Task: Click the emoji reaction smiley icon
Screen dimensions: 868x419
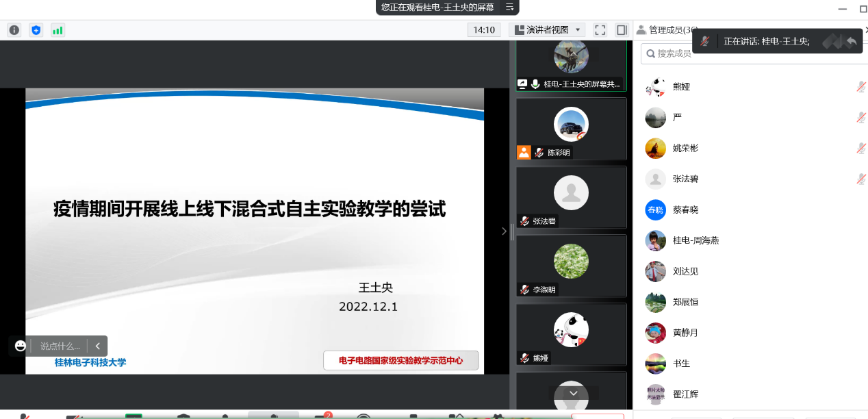Action: click(x=21, y=346)
